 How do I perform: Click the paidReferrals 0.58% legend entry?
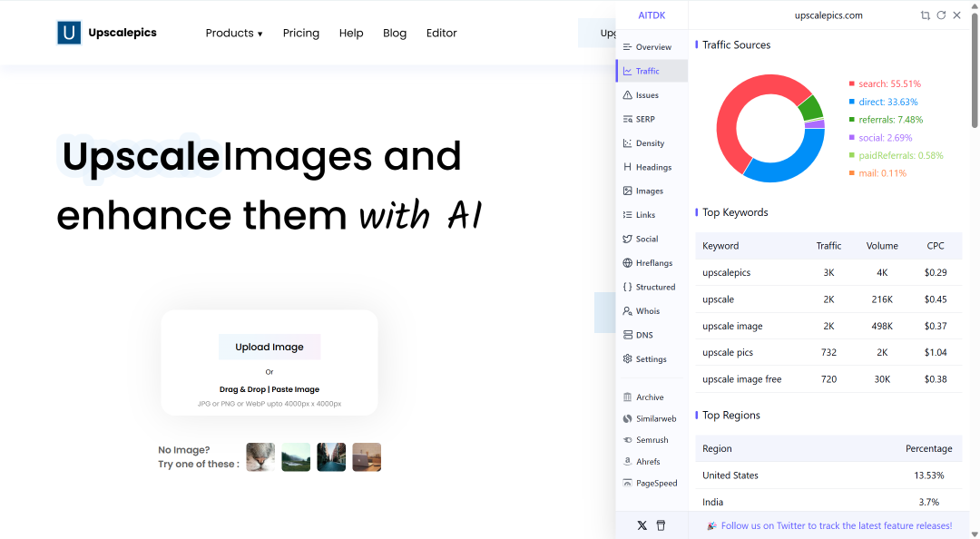(x=897, y=156)
